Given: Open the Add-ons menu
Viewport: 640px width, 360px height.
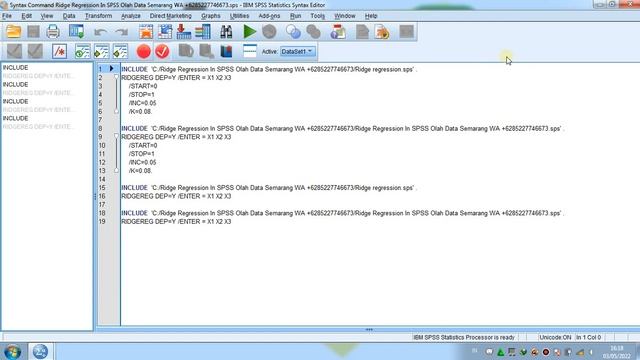Looking at the screenshot, I should 269,16.
